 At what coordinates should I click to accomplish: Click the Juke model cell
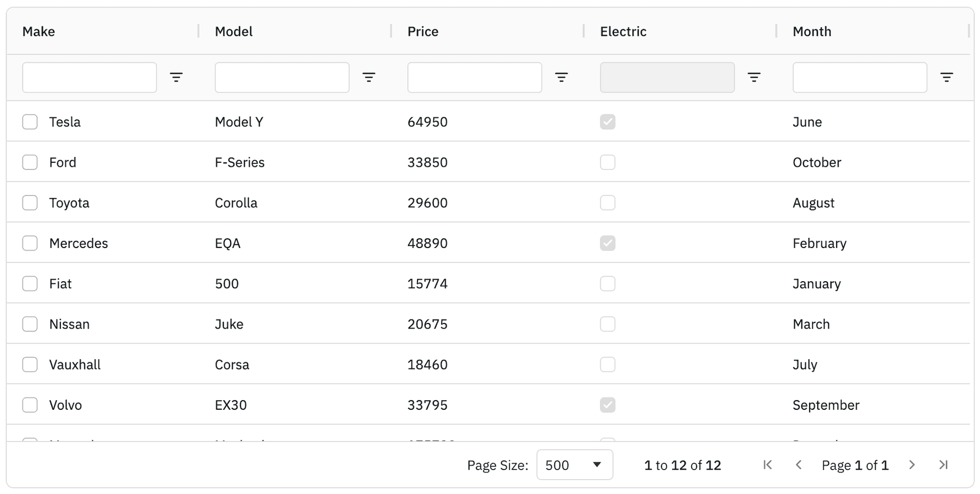click(229, 324)
